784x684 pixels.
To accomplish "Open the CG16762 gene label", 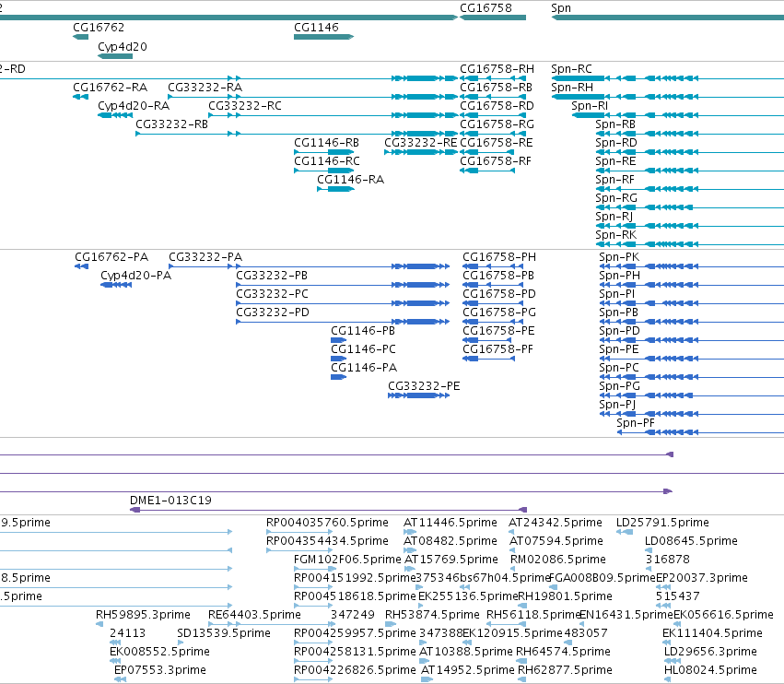I will point(99,28).
